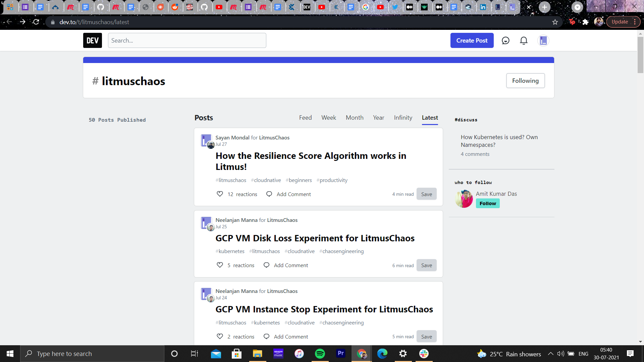Open the user profile avatar menu

(543, 41)
